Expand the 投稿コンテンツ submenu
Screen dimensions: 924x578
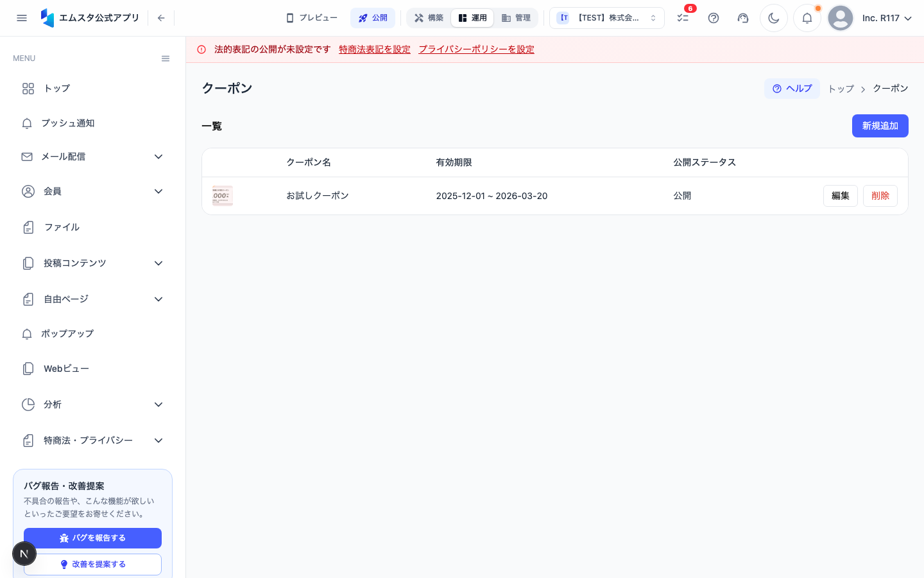pos(92,263)
